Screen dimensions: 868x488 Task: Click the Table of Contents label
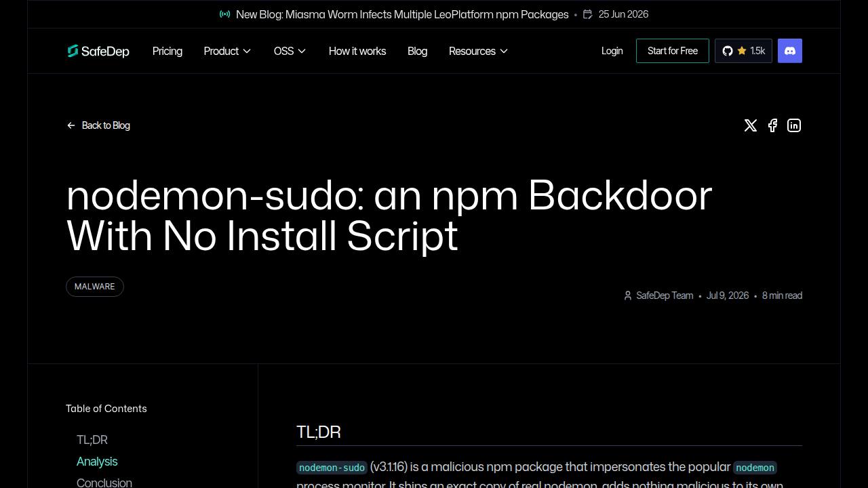[x=106, y=409]
